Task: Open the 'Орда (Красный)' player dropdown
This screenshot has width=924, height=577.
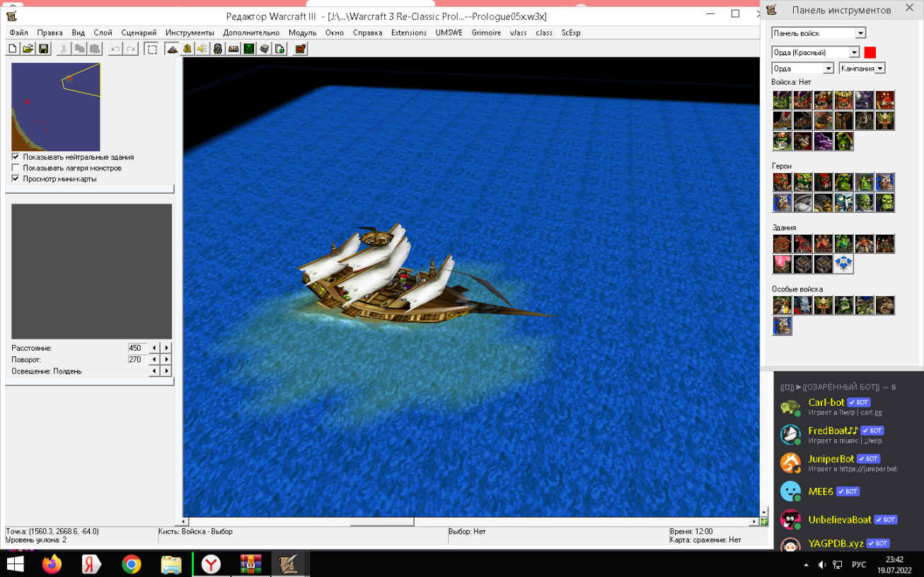Action: tap(815, 52)
